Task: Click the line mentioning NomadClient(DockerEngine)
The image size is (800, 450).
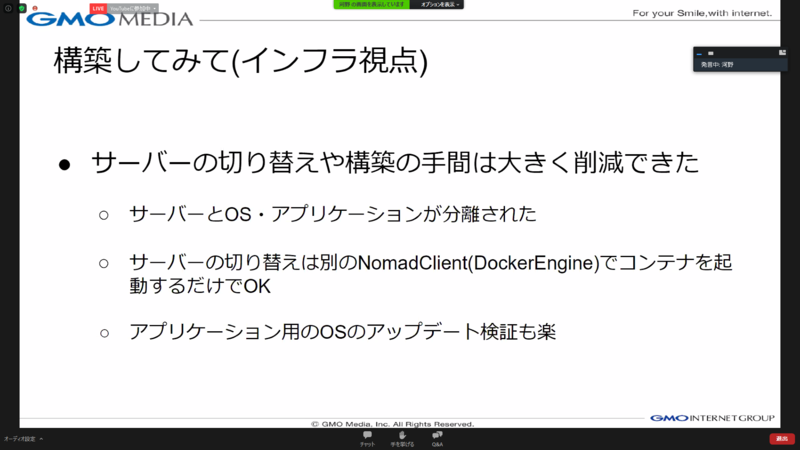Action: (x=431, y=274)
